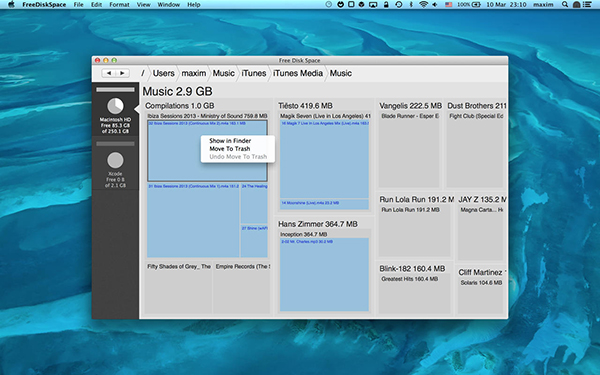The width and height of the screenshot is (600, 375).
Task: Click the US flag input source icon
Action: [x=449, y=5]
